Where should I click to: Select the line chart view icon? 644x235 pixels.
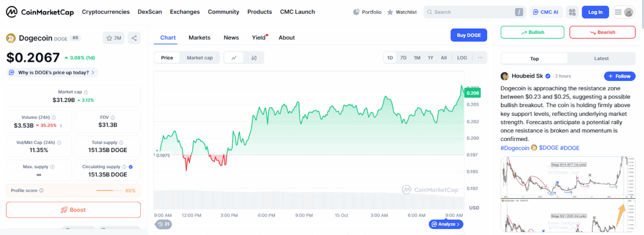(x=234, y=58)
